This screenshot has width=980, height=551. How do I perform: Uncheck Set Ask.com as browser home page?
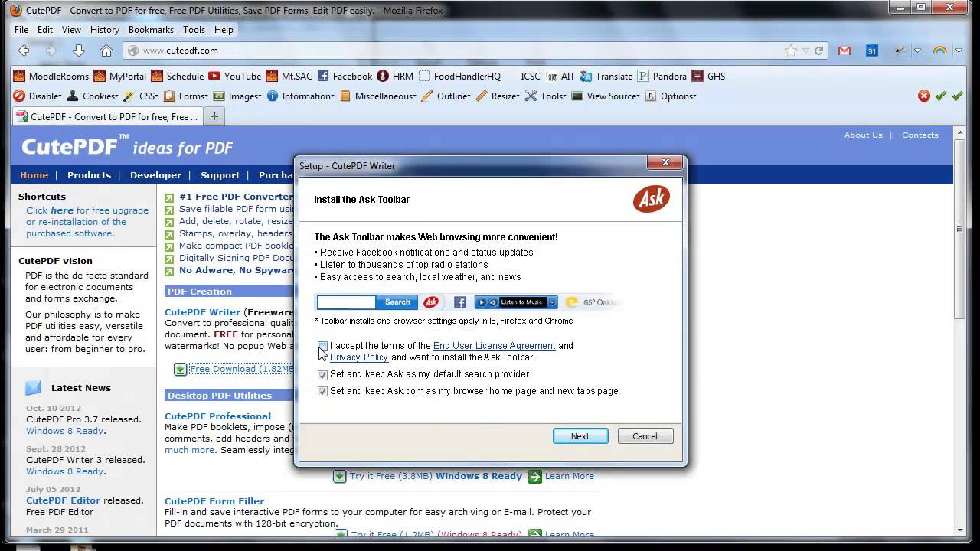click(323, 391)
